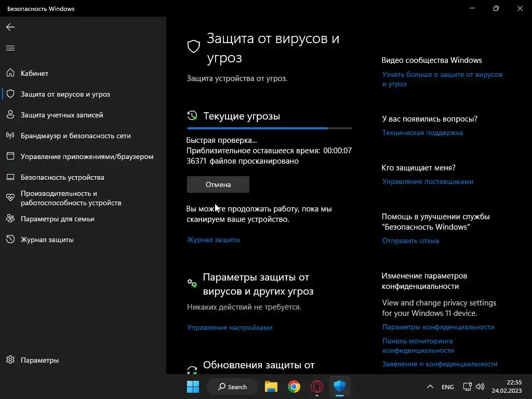Open Управление настройками link
Screen dimensions: 532x399
click(230, 327)
